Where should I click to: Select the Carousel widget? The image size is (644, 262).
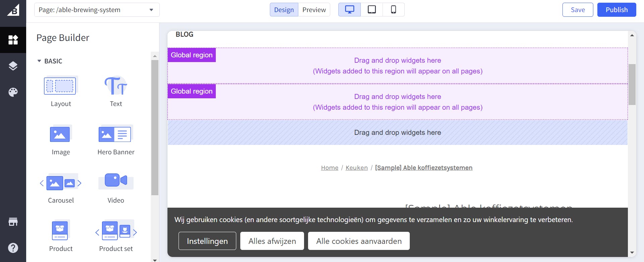pyautogui.click(x=61, y=188)
